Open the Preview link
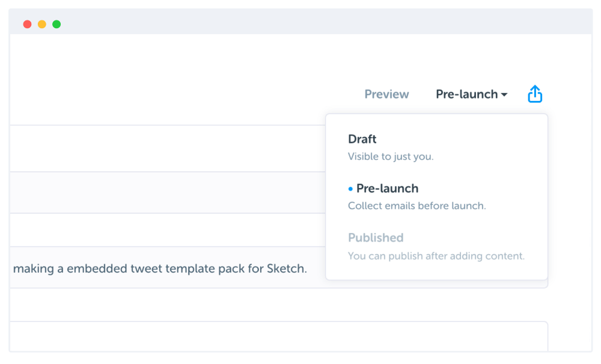601x364 pixels. point(386,94)
